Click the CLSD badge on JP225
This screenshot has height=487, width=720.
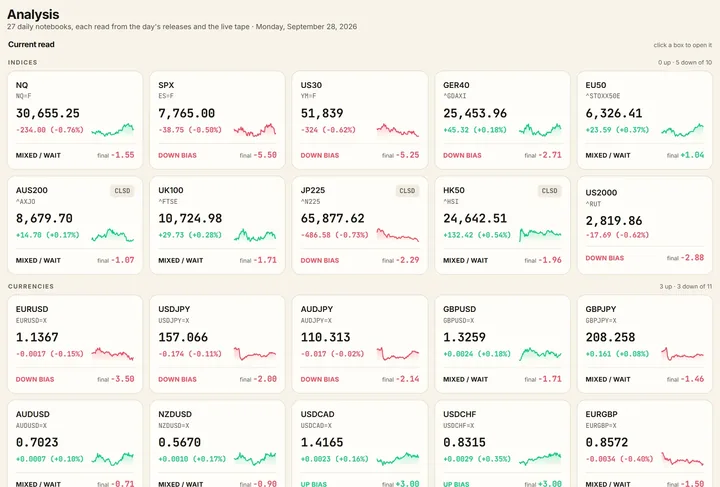[407, 191]
